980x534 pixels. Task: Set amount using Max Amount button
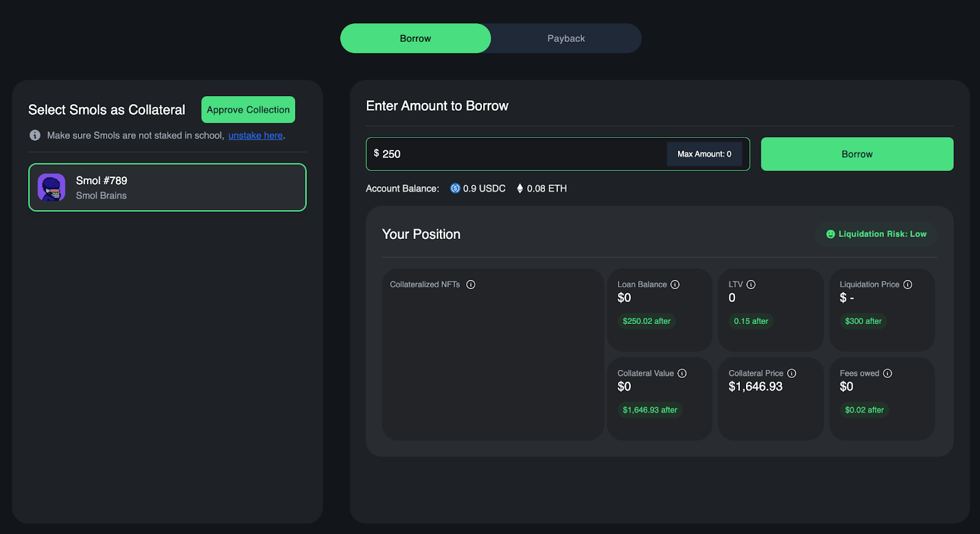click(704, 154)
